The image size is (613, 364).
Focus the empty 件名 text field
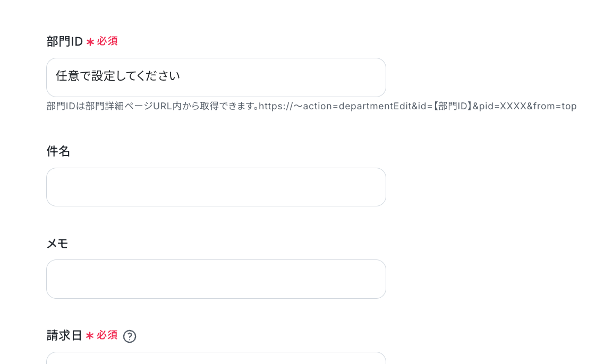click(216, 187)
